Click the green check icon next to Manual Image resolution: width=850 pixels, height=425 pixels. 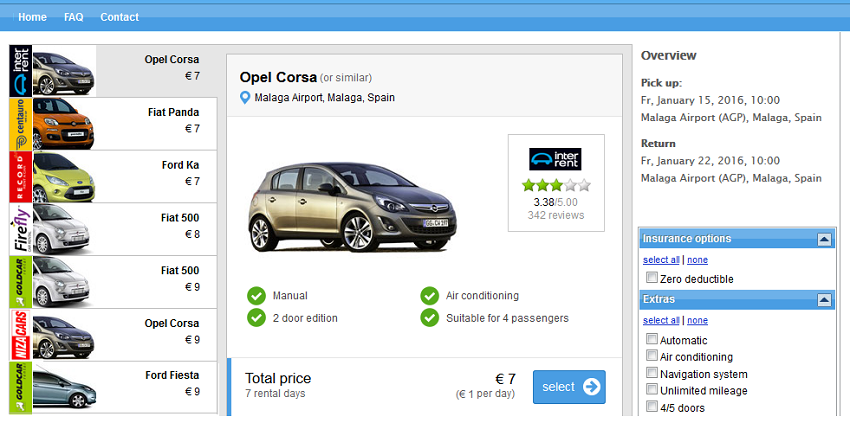click(x=256, y=296)
